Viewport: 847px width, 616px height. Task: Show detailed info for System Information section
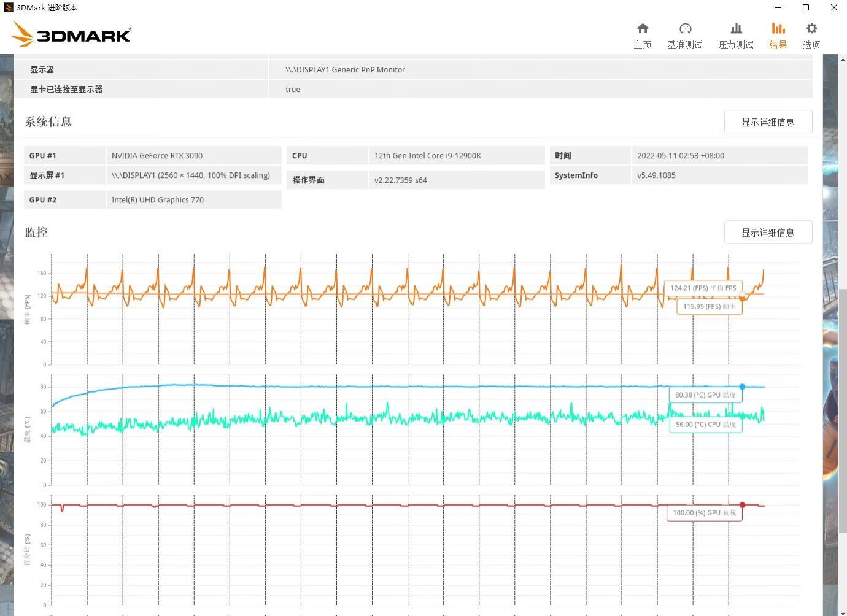point(768,122)
